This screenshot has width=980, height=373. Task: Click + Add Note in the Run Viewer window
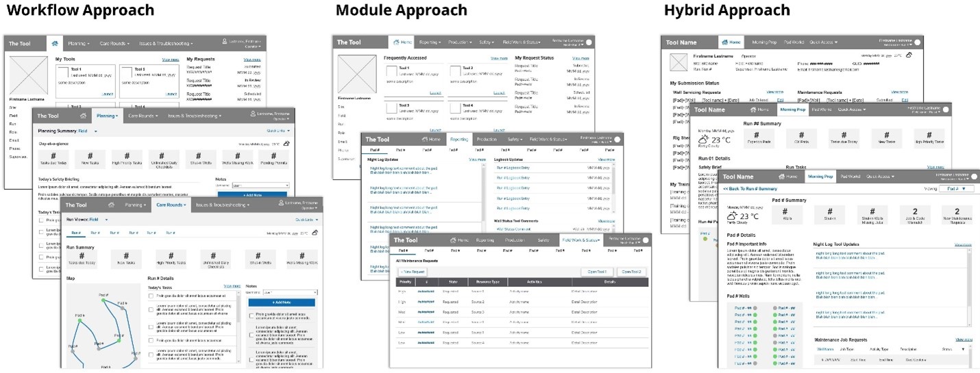coord(281,302)
